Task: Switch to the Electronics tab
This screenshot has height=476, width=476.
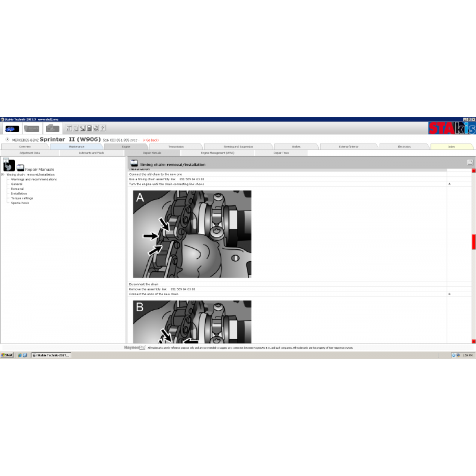Action: (405, 146)
